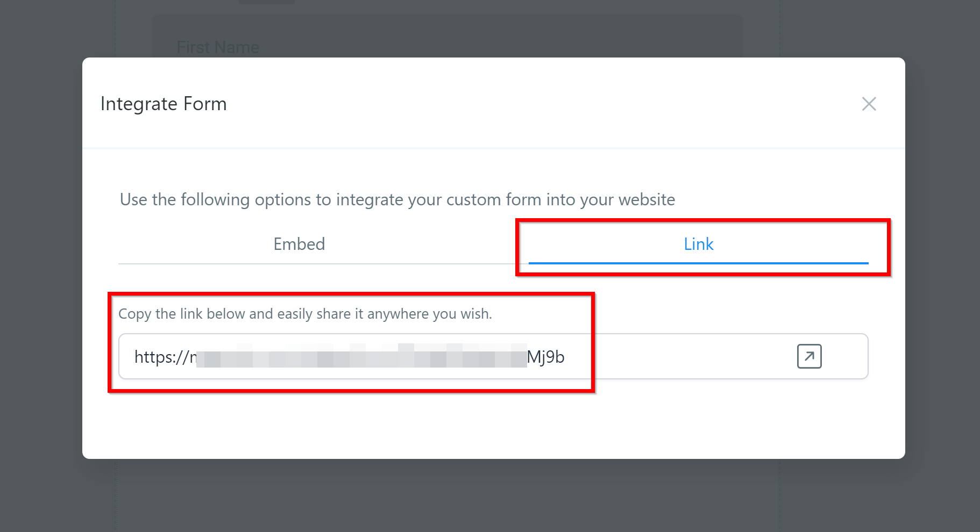Image resolution: width=980 pixels, height=532 pixels.
Task: Click the word 'website' in the instructions
Action: click(x=647, y=199)
